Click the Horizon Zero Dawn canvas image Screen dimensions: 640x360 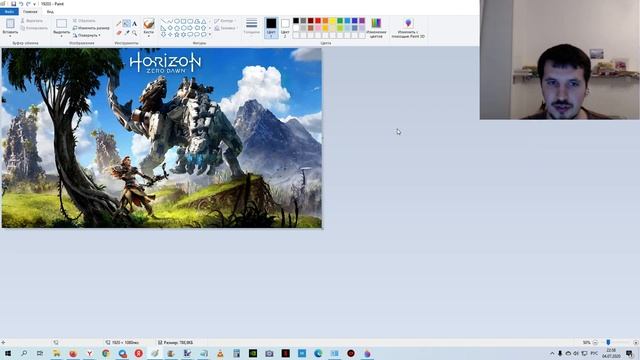(x=162, y=138)
